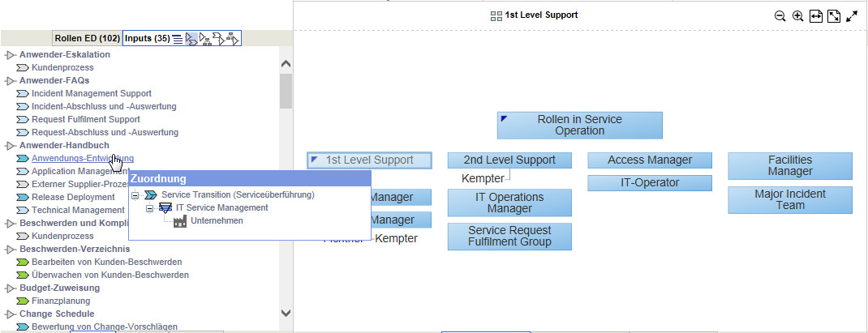
Task: Switch Inputs to flat list view
Action: (177, 39)
